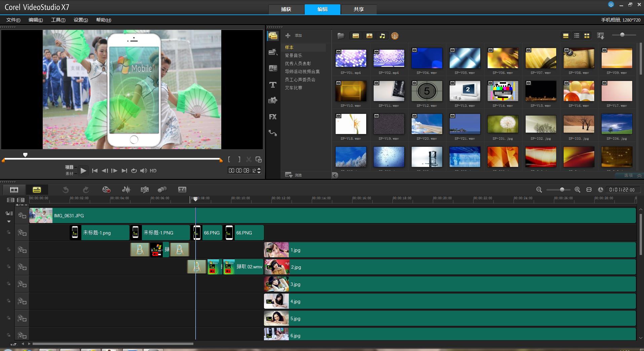This screenshot has height=351, width=644.
Task: Open the Instant Project panel icon
Action: point(273,52)
